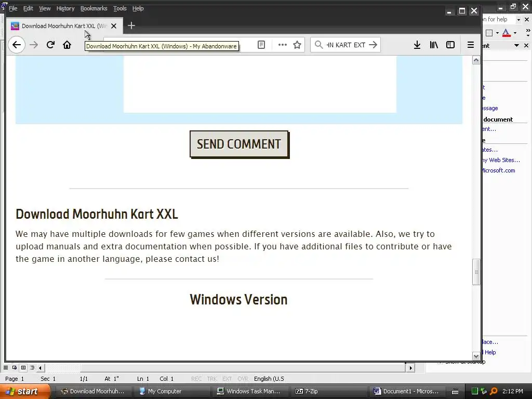
Task: Switch Word to Outline view
Action: click(32, 368)
